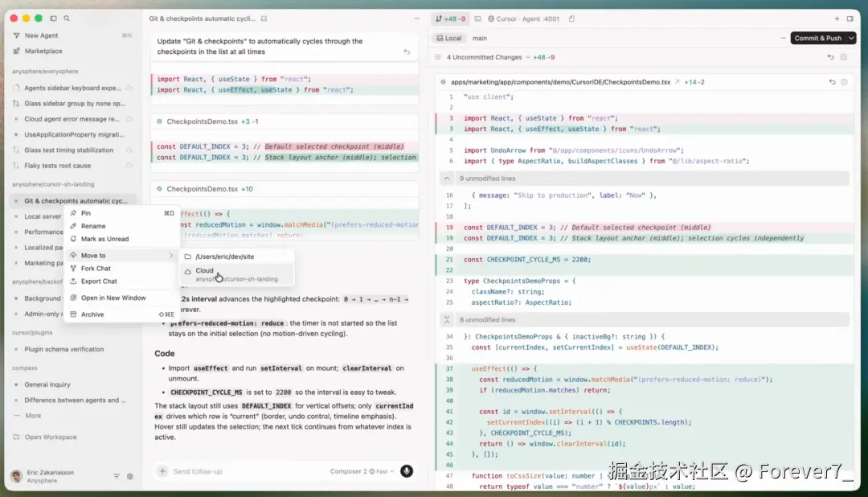Screen dimensions: 868x497
Task: Revert the prompt message with undo arrow
Action: click(407, 51)
